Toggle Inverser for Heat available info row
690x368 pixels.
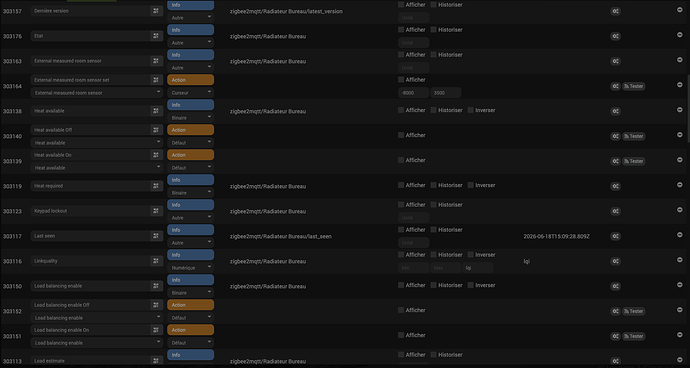pyautogui.click(x=470, y=110)
